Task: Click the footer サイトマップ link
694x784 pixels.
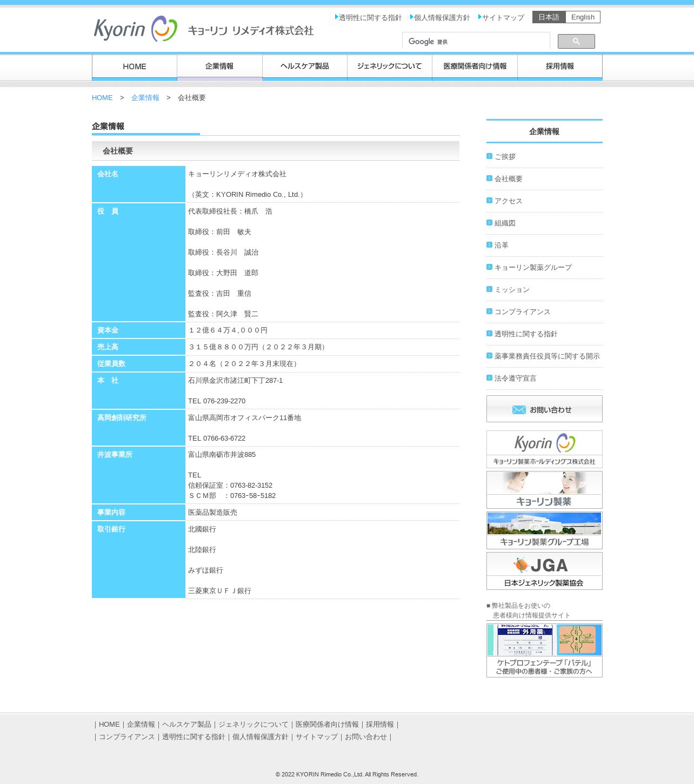Action: click(317, 737)
